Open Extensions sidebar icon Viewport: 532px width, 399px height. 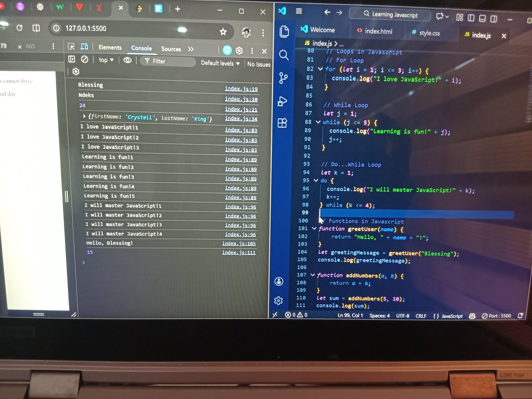(282, 123)
